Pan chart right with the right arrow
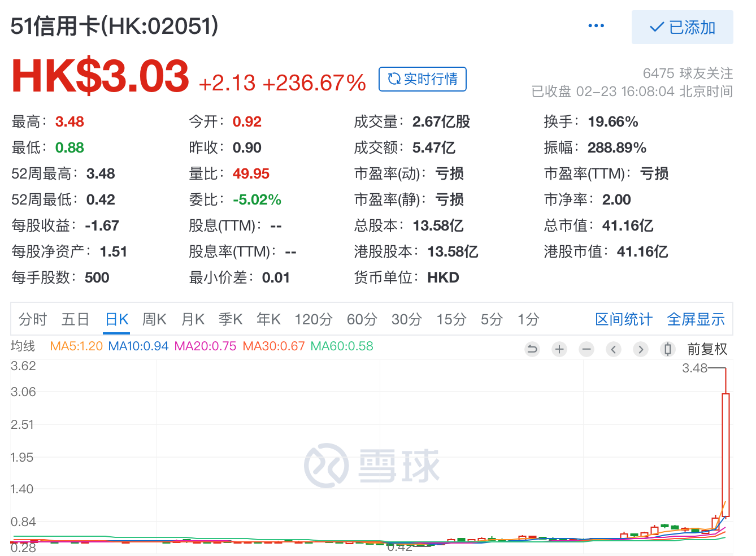 point(641,349)
